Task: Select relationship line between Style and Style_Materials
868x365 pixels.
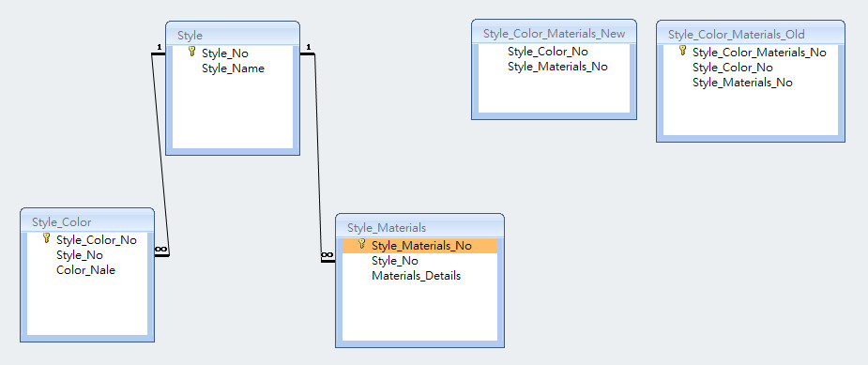Action: (x=318, y=158)
